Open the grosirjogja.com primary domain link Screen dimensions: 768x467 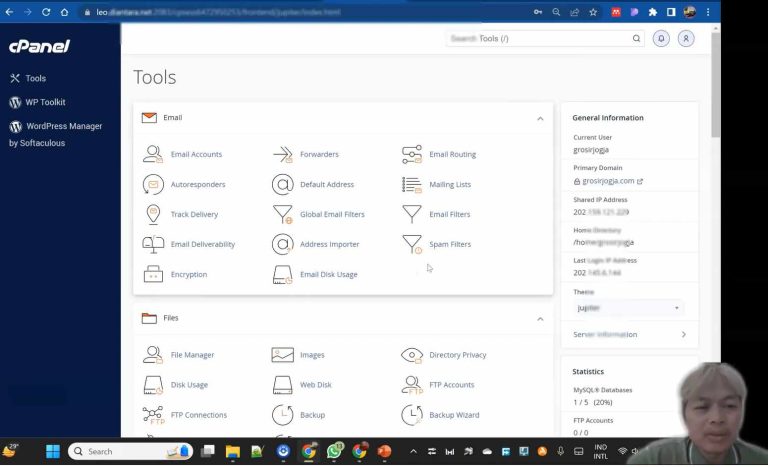point(608,181)
